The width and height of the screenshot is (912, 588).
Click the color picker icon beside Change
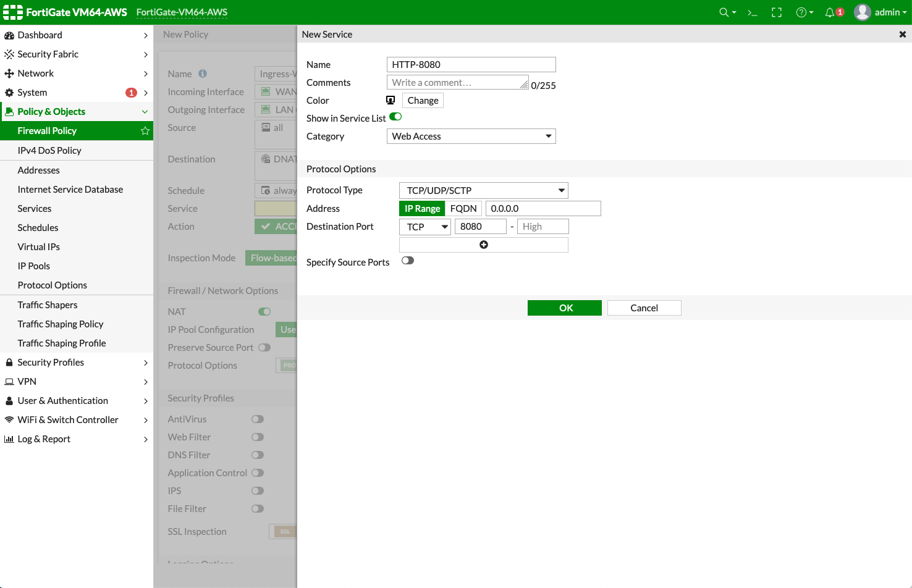pos(390,99)
